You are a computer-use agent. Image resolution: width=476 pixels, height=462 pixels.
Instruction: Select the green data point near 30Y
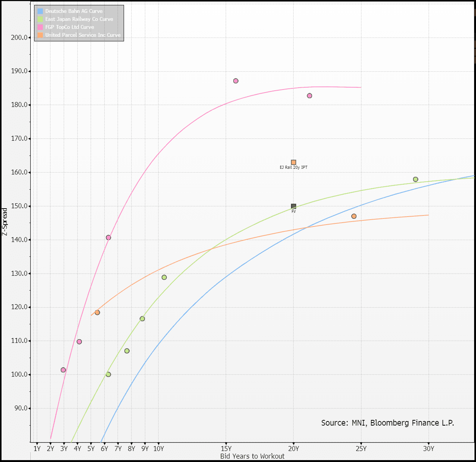tap(416, 179)
